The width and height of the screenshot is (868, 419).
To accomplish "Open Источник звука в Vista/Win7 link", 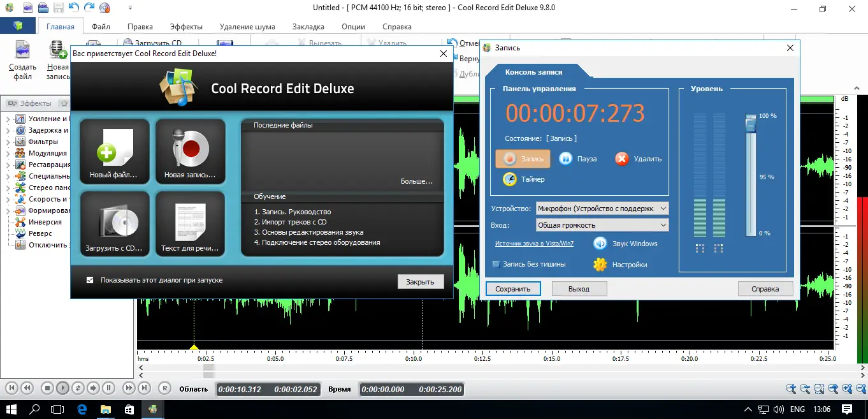I will click(x=534, y=244).
